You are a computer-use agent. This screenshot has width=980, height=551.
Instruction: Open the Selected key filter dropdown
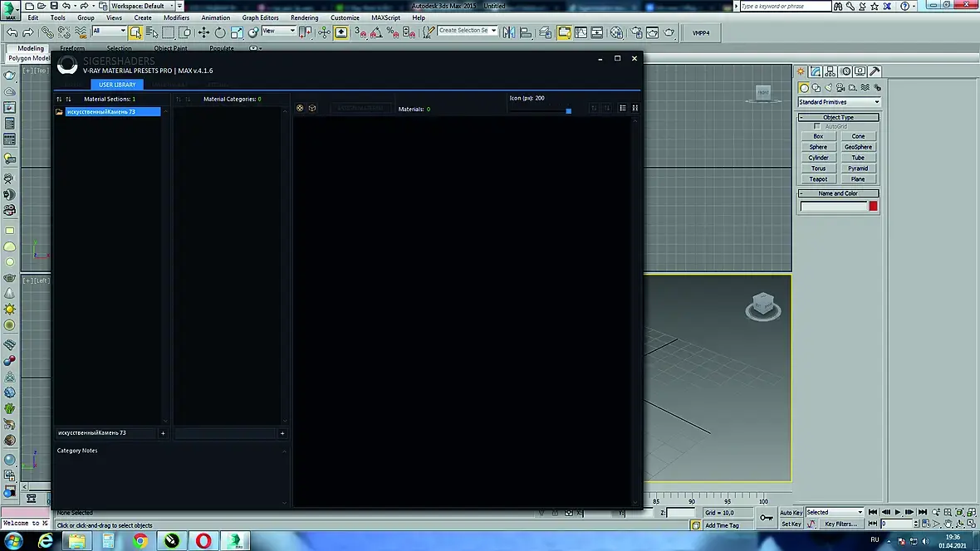point(835,512)
